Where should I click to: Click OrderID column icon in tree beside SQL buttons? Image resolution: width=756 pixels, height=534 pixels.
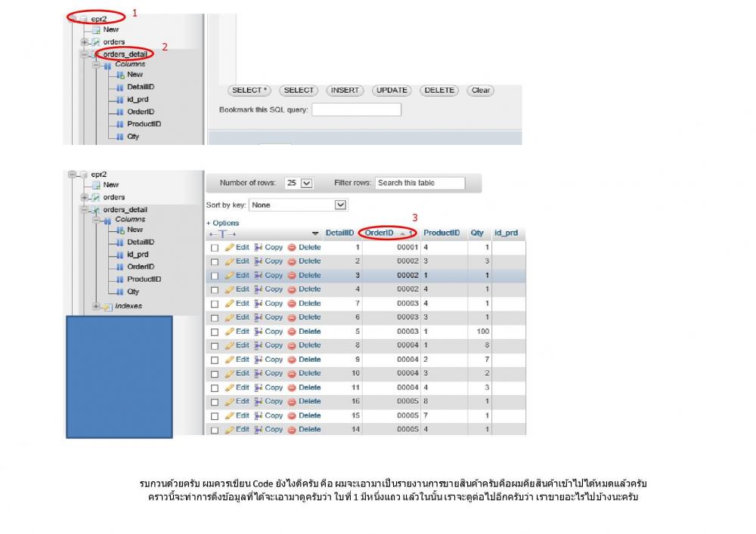(x=119, y=112)
